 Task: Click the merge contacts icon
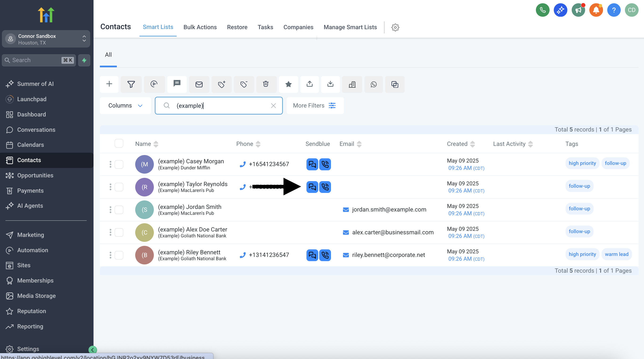395,84
